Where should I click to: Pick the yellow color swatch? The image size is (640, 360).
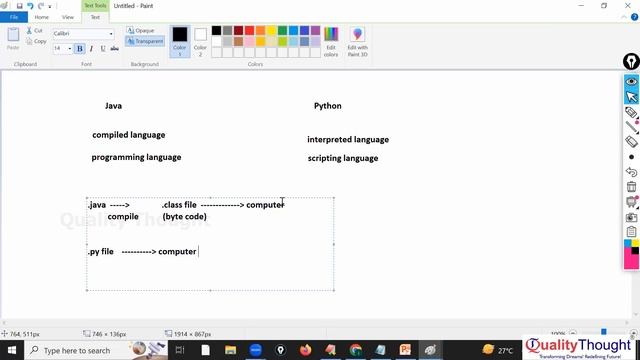271,30
